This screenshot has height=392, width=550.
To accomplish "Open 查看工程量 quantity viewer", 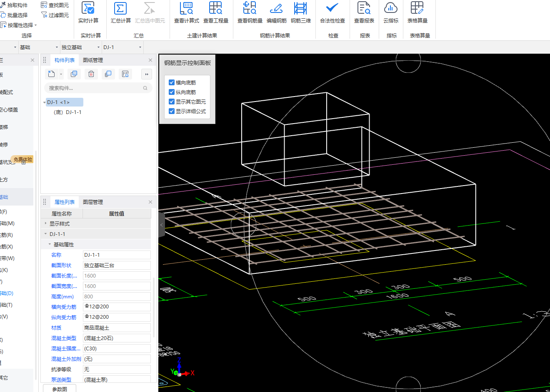I will point(216,12).
